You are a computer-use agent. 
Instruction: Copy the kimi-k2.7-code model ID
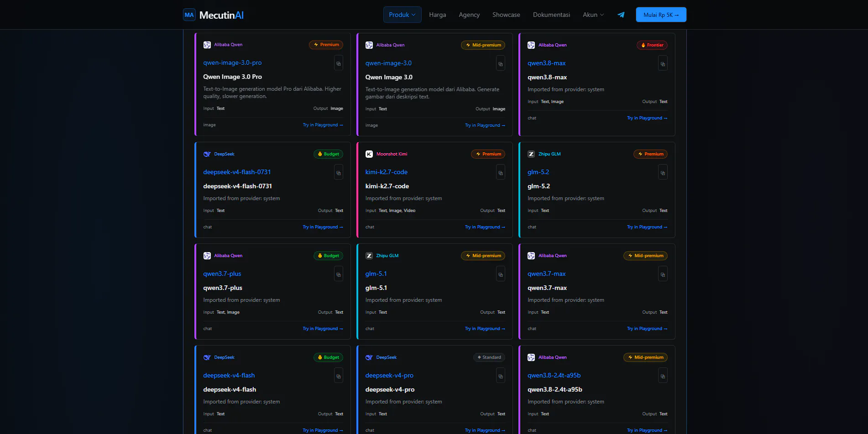pos(501,173)
